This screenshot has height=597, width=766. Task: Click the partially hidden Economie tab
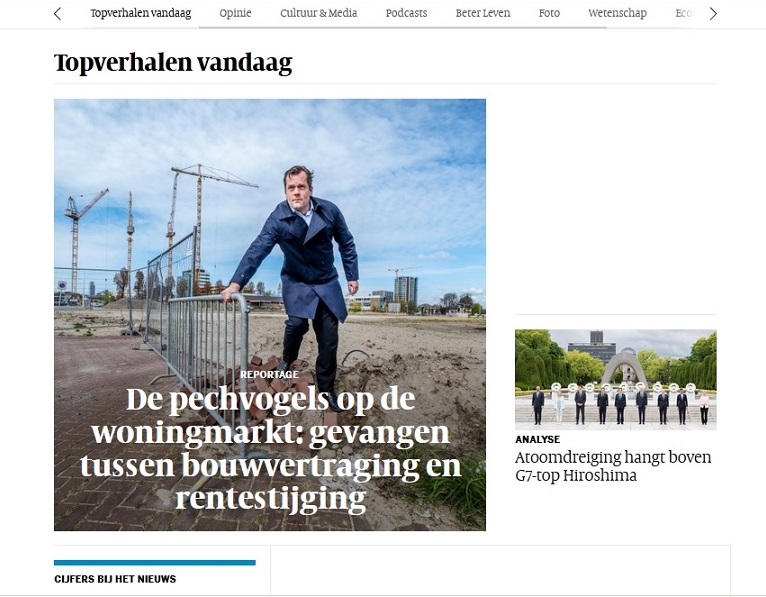click(x=685, y=13)
